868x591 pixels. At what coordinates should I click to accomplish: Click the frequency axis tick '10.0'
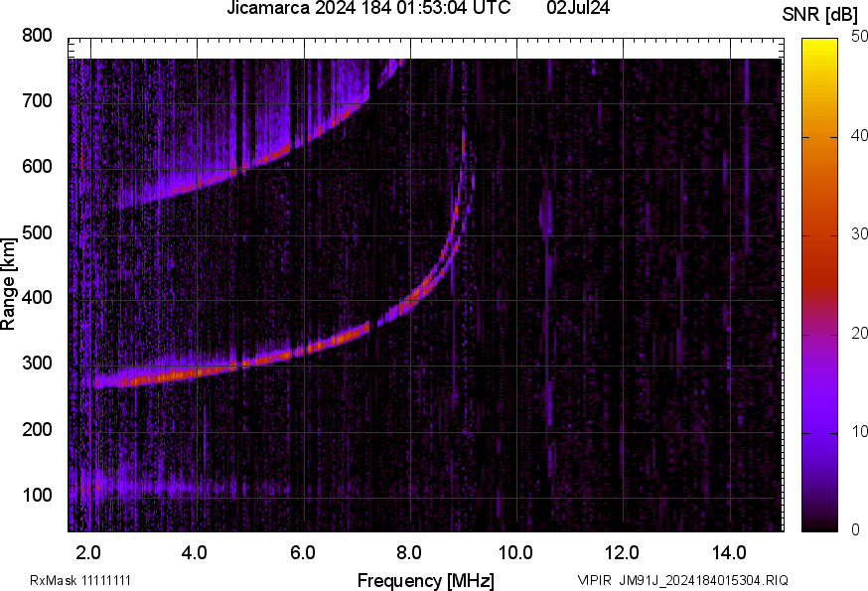coord(515,553)
